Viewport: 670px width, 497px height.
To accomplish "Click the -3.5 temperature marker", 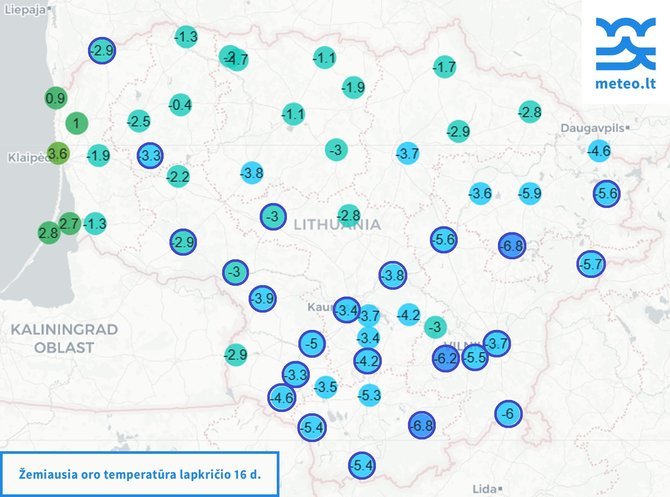I will (326, 387).
